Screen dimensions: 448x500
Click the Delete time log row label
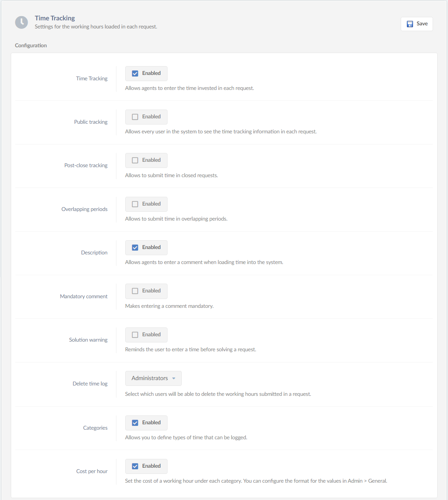click(x=90, y=383)
